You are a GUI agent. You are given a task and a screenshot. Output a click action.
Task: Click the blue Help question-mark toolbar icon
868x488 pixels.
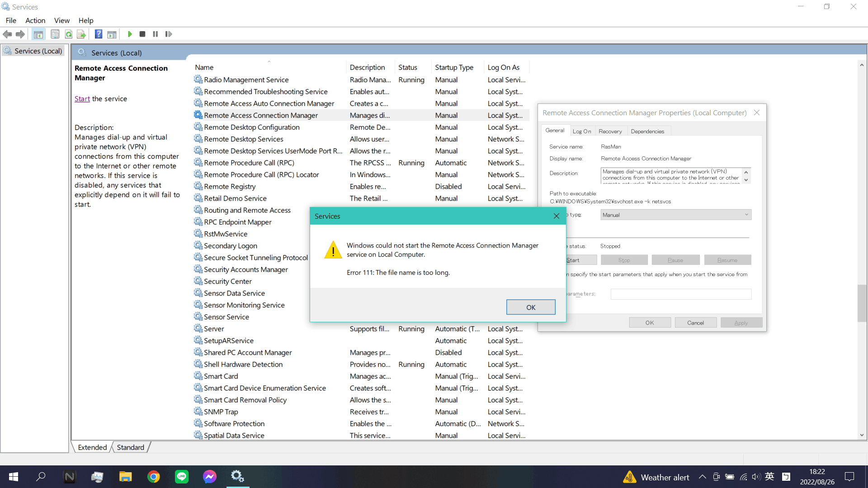(98, 34)
